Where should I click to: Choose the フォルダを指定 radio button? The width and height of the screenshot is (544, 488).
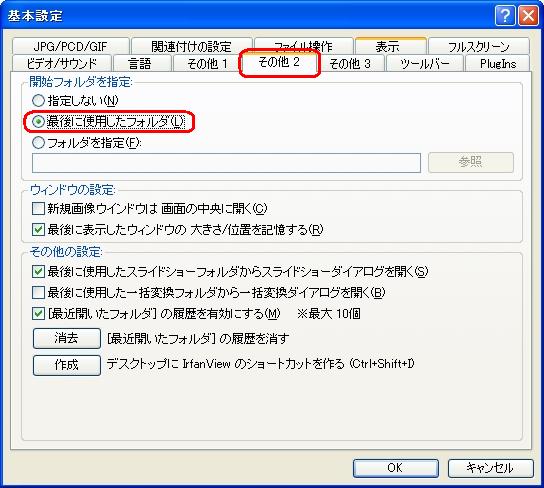click(x=38, y=143)
